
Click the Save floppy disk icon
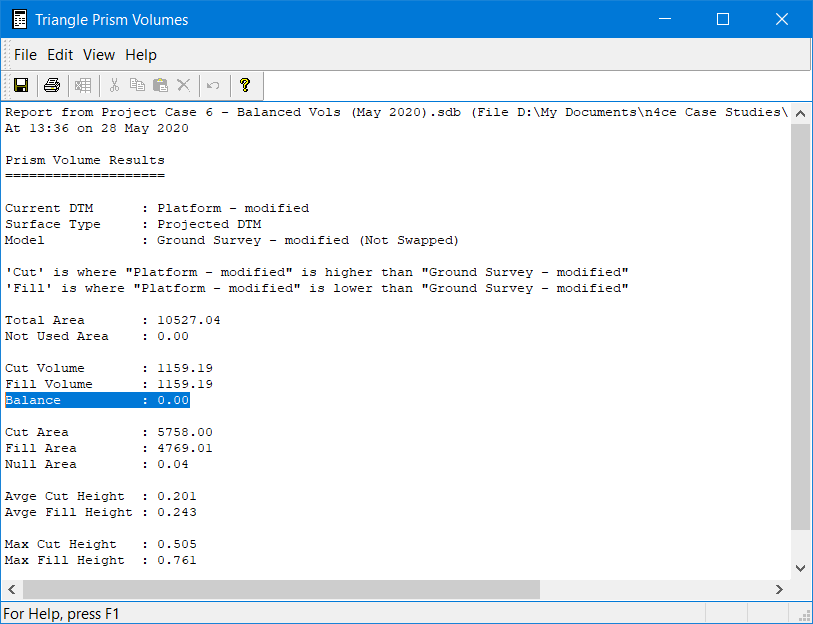(x=20, y=85)
